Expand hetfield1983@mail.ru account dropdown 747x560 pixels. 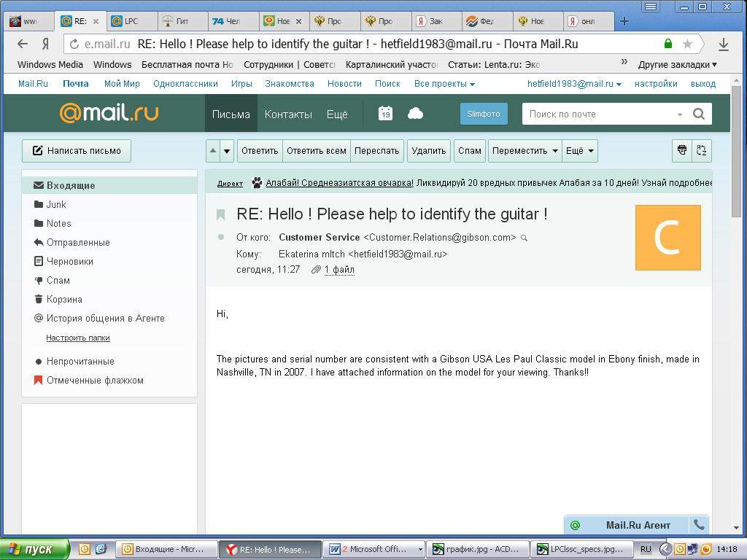574,84
